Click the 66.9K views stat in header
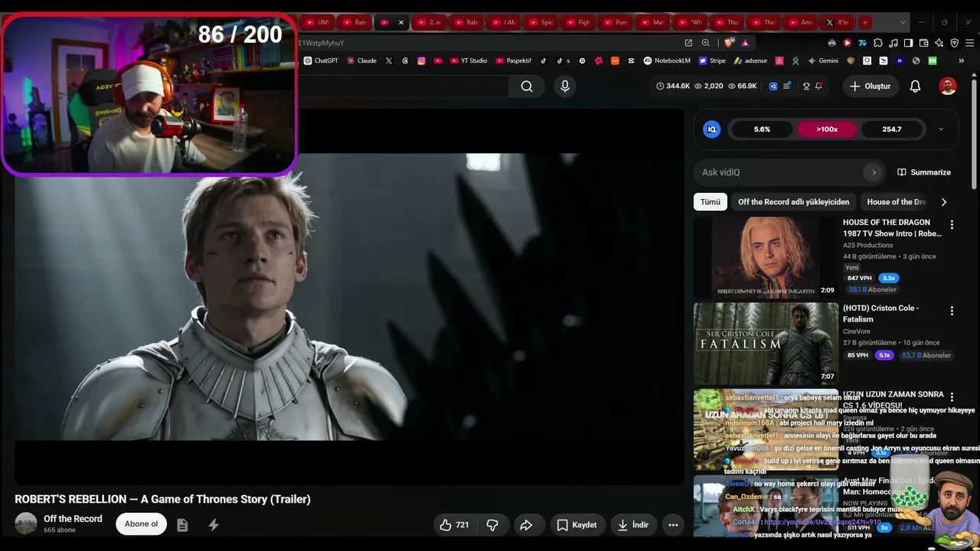This screenshot has height=551, width=980. pyautogui.click(x=742, y=86)
